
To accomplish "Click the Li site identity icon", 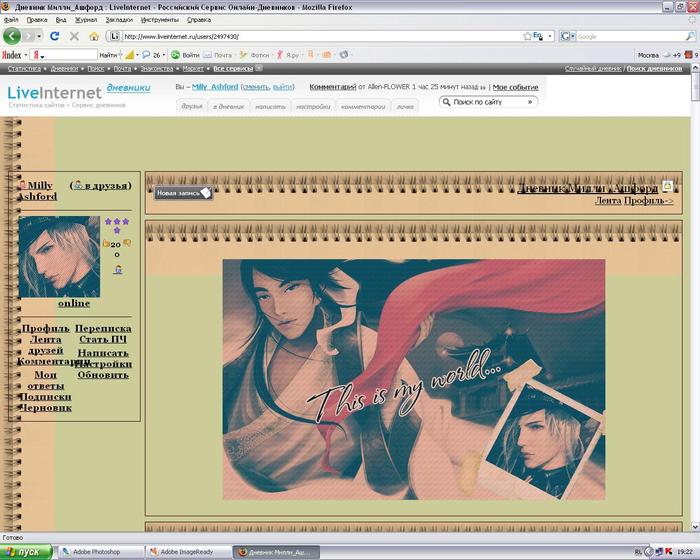I will click(x=115, y=36).
